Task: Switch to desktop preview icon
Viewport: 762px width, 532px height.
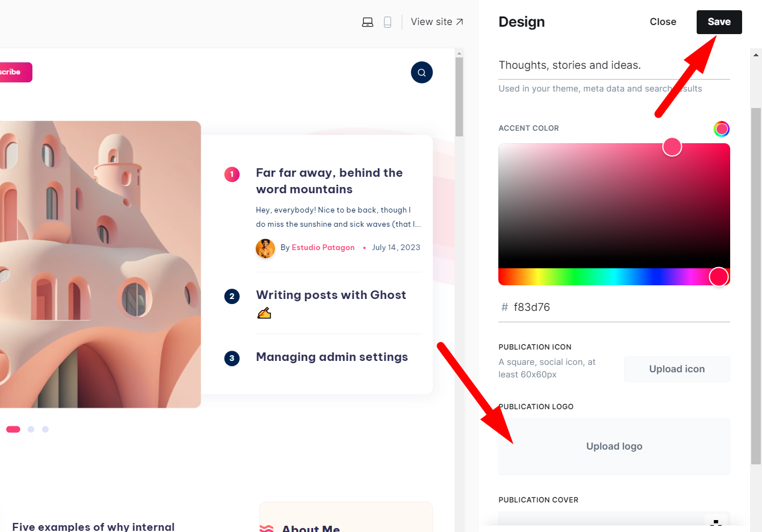Action: [x=368, y=22]
